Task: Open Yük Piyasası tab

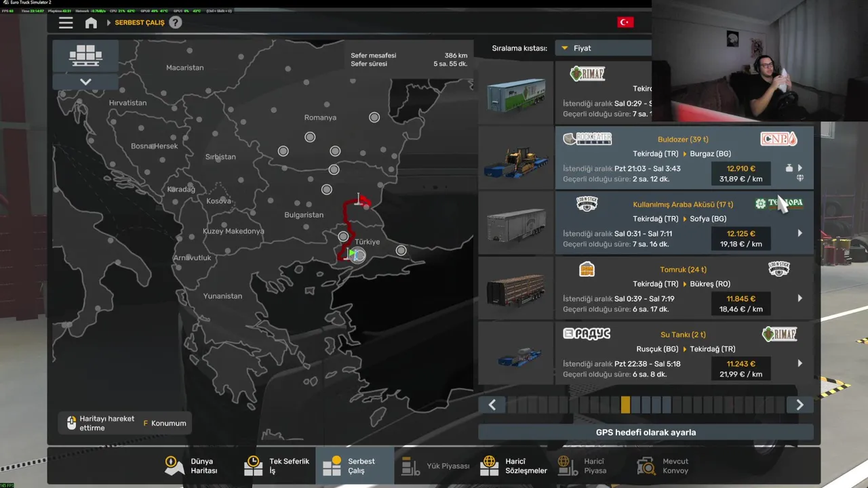Action: point(435,466)
